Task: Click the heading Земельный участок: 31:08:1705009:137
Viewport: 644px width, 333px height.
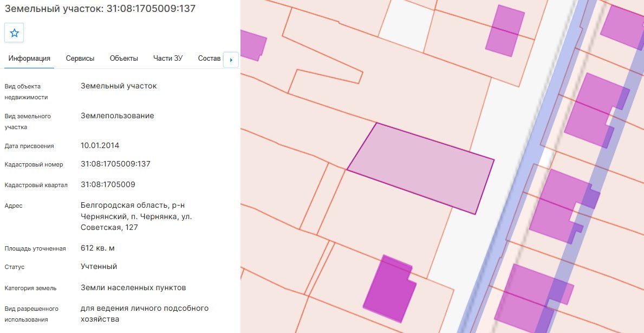Action: (x=100, y=8)
